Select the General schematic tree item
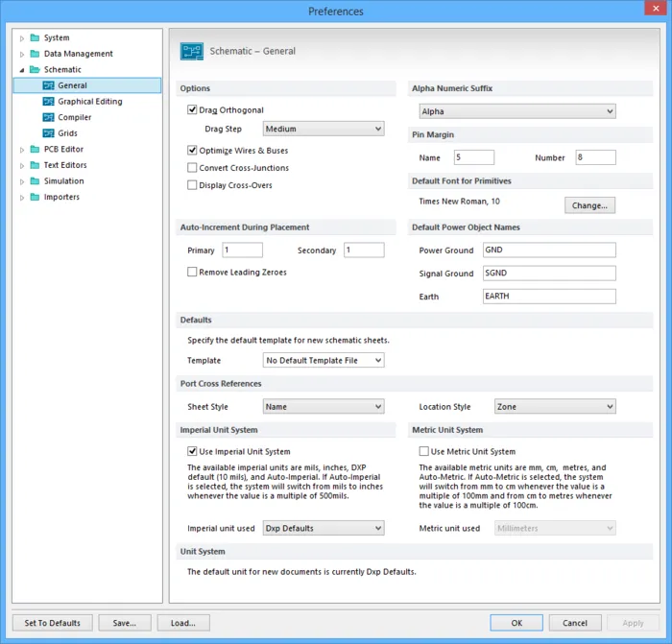This screenshot has width=672, height=644. click(72, 85)
